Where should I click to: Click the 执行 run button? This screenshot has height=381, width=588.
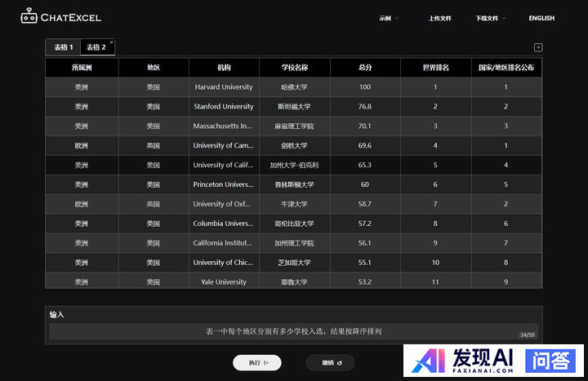coord(257,362)
